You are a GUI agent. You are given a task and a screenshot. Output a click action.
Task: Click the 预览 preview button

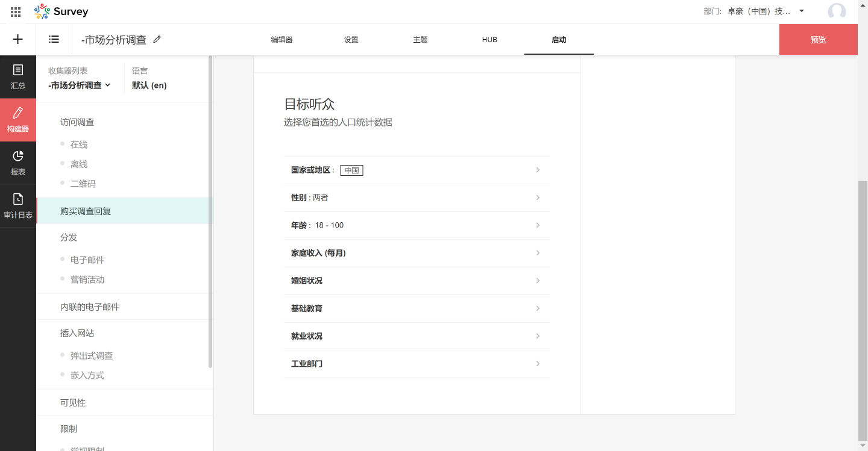(818, 40)
